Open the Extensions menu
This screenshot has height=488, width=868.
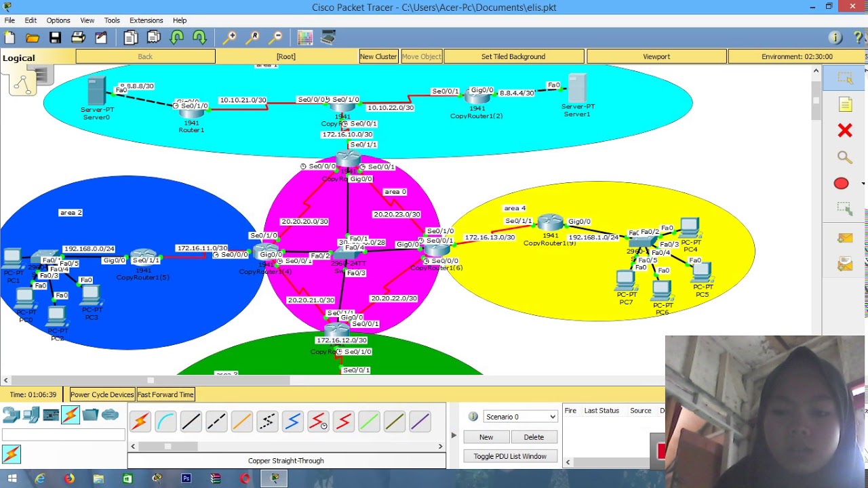coord(146,20)
